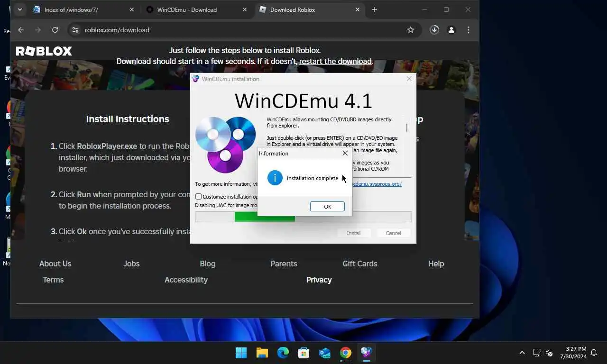Click the WinCDEmu title bar icon

coord(195,79)
